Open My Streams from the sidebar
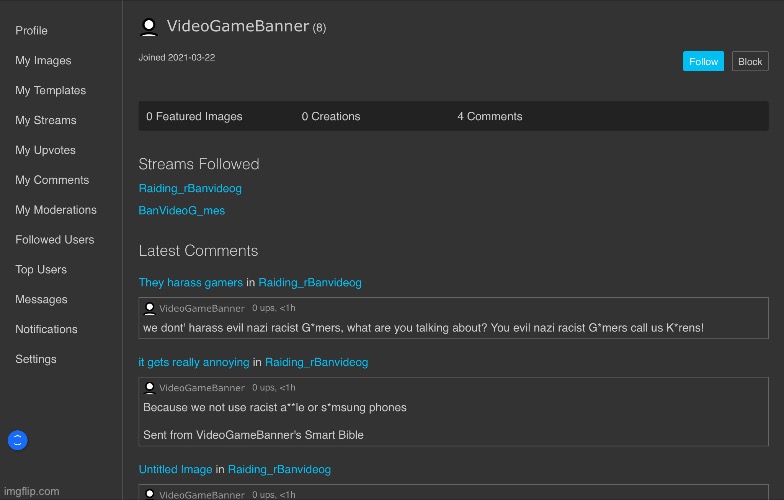The image size is (784, 500). click(x=45, y=121)
